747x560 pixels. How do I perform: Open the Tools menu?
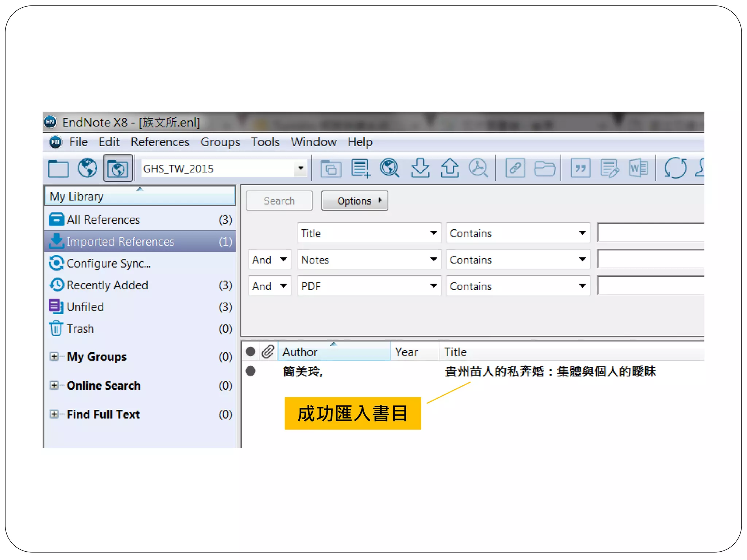(x=265, y=142)
